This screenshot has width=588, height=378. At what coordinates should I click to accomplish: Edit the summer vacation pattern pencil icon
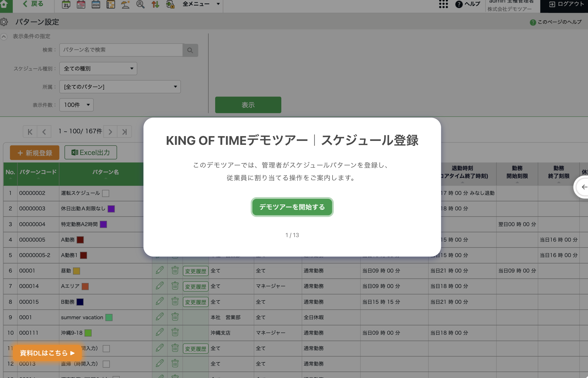[160, 317]
